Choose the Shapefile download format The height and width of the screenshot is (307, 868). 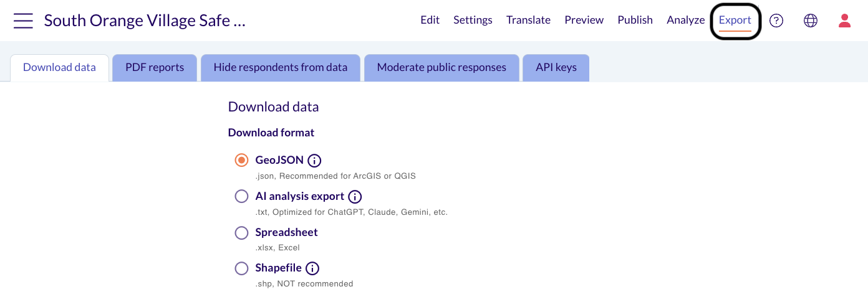[x=241, y=268]
